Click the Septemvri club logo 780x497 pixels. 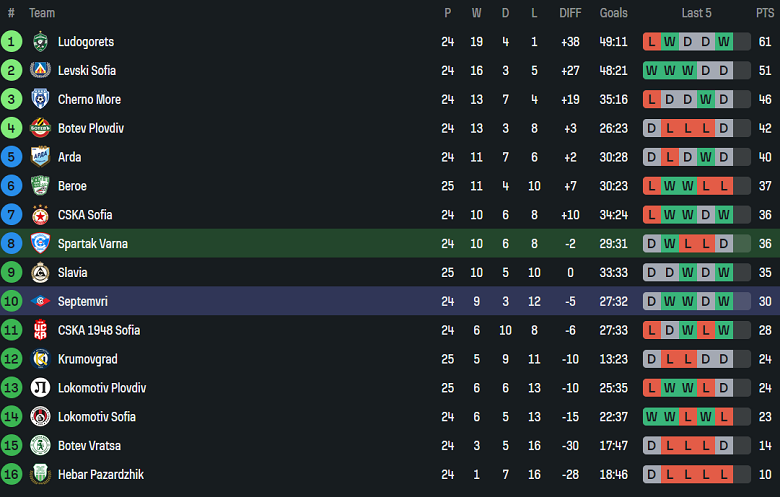(40, 301)
